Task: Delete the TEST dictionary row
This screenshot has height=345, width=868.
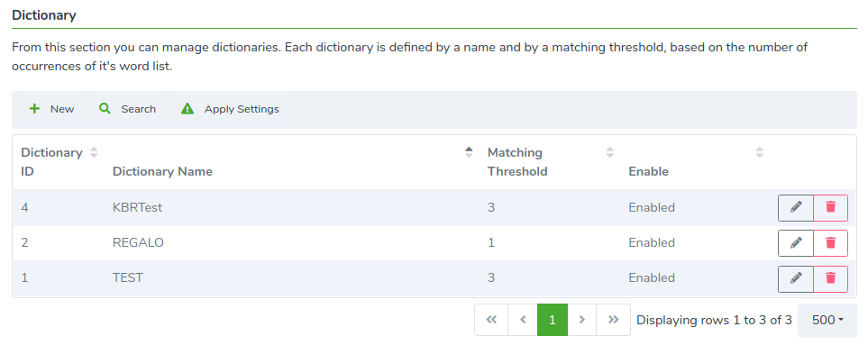Action: [830, 278]
